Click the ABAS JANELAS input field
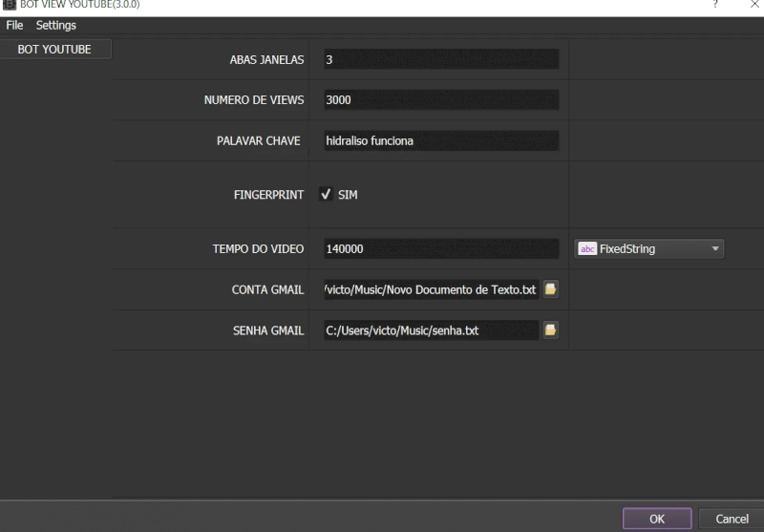 click(441, 59)
